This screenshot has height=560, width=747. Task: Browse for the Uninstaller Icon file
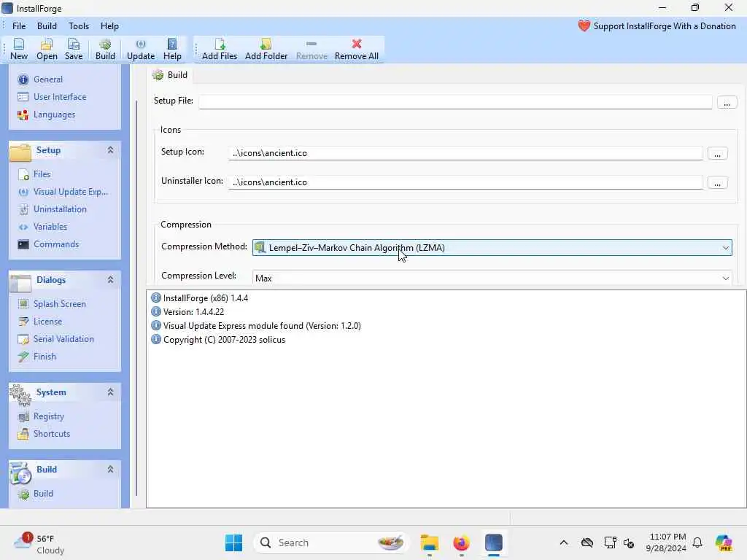[717, 183]
